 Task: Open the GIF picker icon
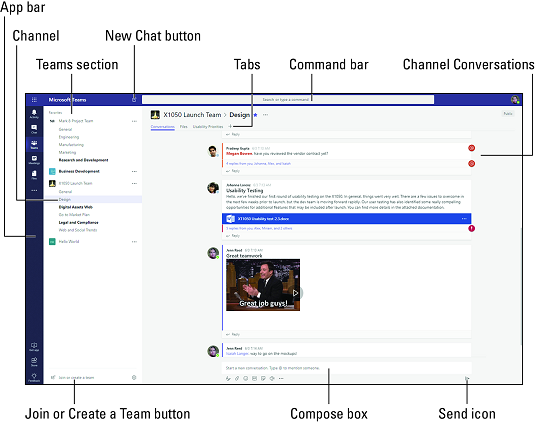click(255, 378)
